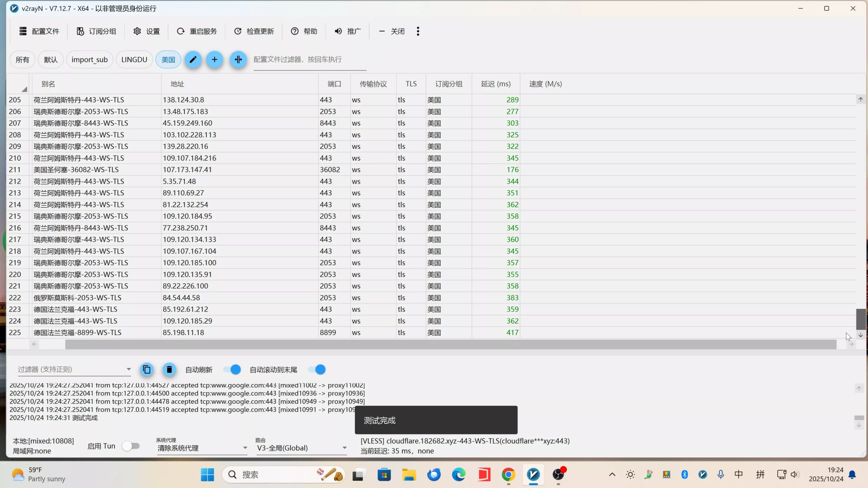The width and height of the screenshot is (868, 488).
Task: Clear filter using the trash icon
Action: (x=169, y=369)
